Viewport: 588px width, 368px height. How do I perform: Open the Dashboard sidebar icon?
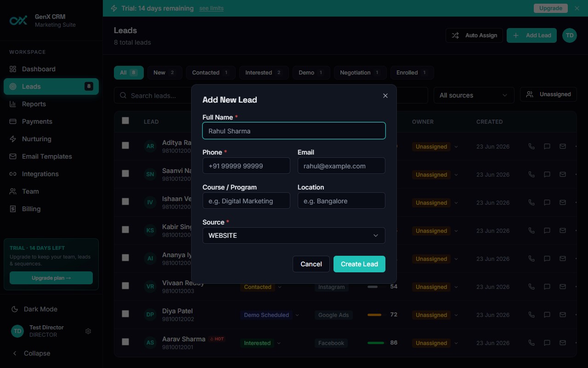[13, 69]
